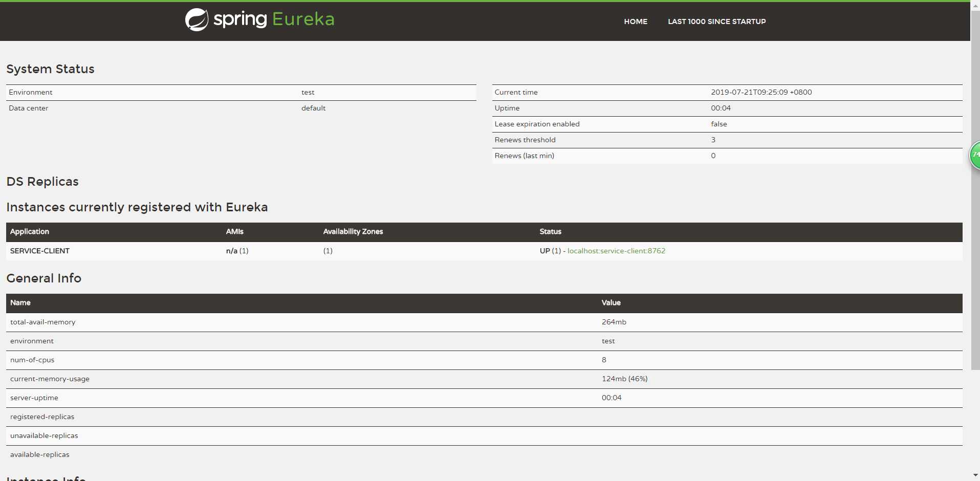This screenshot has width=980, height=481.
Task: Open the HOME navigation item
Action: (636, 21)
